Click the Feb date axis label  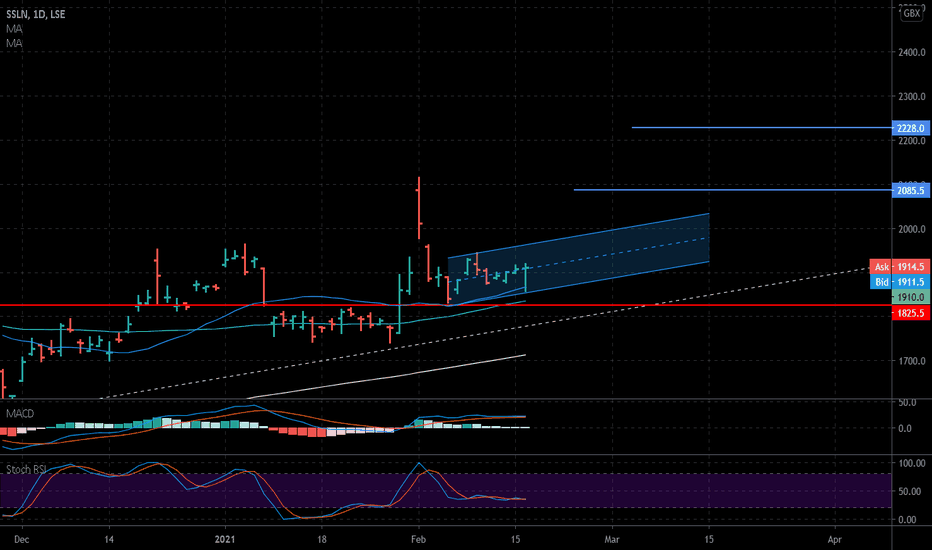(x=418, y=540)
